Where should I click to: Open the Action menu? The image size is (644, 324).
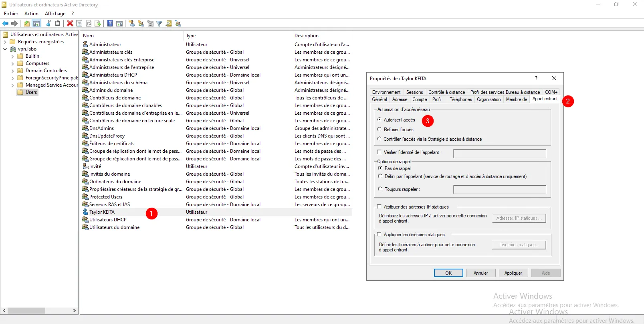[31, 14]
